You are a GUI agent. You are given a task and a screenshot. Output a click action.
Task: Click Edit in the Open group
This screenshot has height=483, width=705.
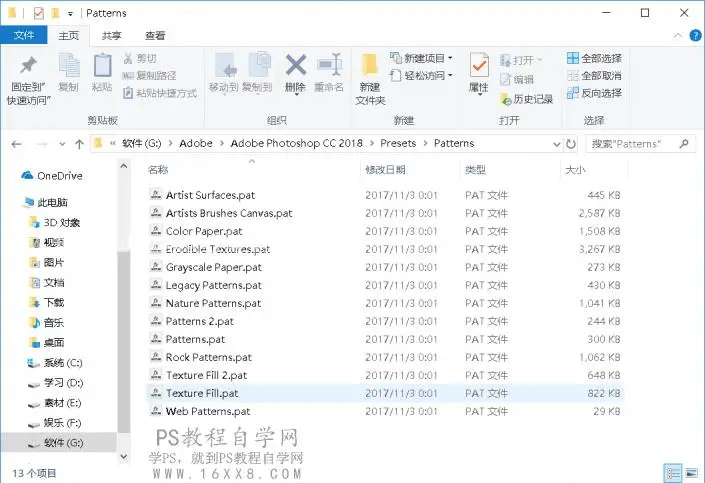pos(517,80)
